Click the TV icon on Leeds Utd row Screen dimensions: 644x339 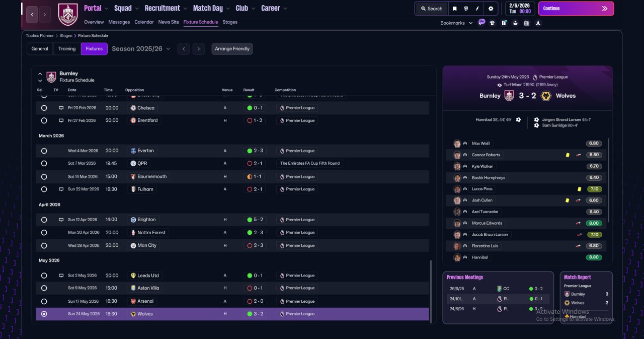pos(61,276)
